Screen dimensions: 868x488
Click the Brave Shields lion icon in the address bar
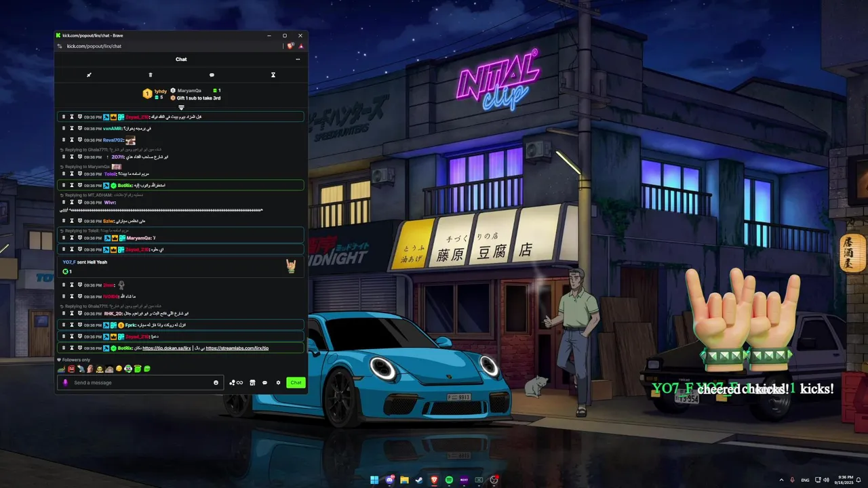pyautogui.click(x=290, y=46)
